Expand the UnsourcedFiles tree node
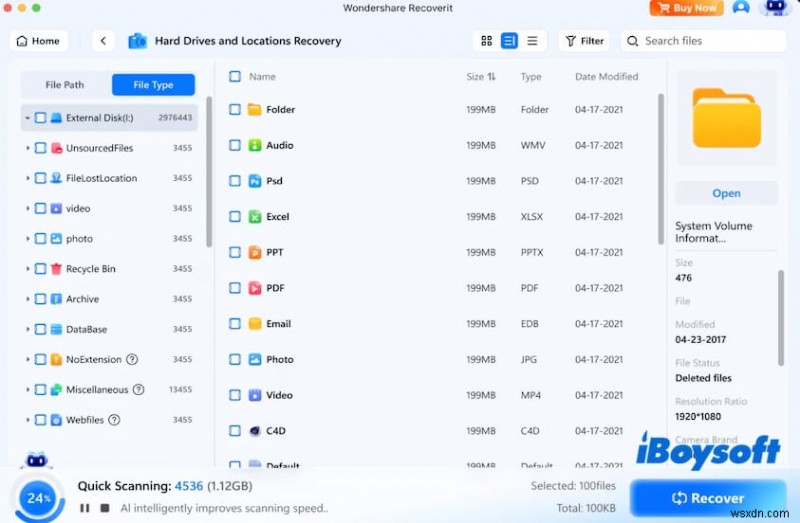800x523 pixels. point(27,148)
